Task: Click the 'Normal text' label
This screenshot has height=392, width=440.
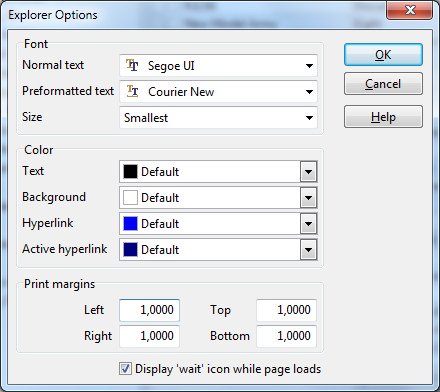Action: (53, 65)
